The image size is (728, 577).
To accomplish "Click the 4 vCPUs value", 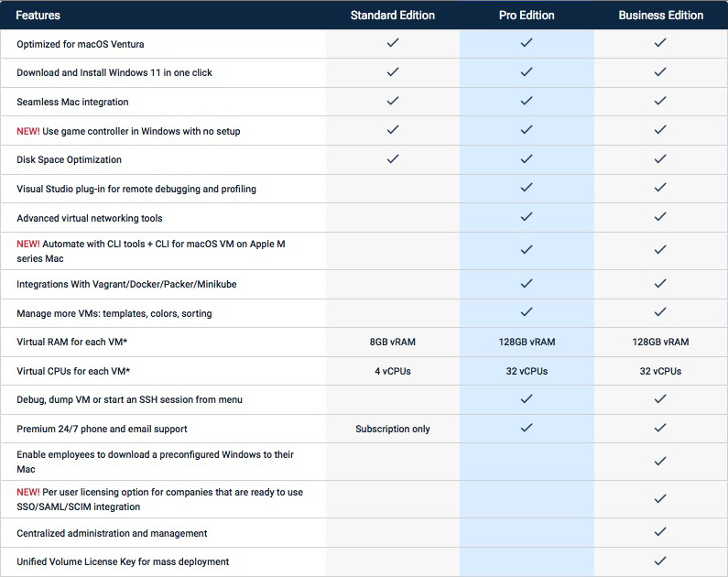I will (x=393, y=371).
